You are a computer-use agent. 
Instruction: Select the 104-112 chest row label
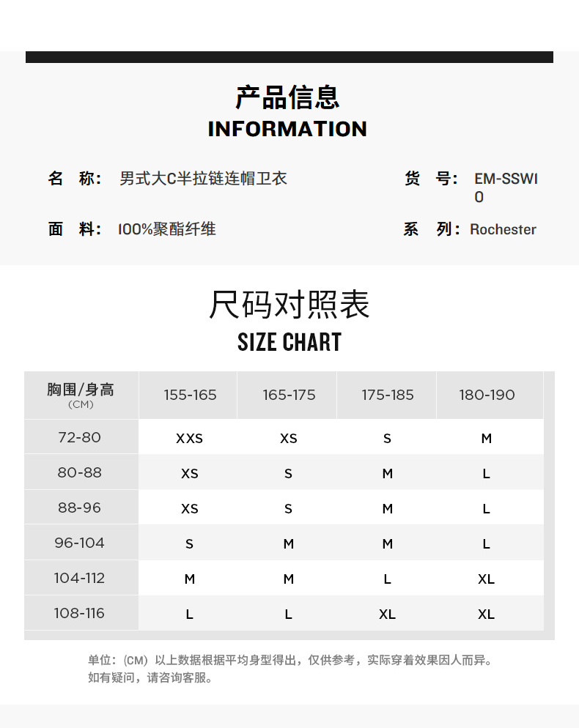[x=79, y=578]
